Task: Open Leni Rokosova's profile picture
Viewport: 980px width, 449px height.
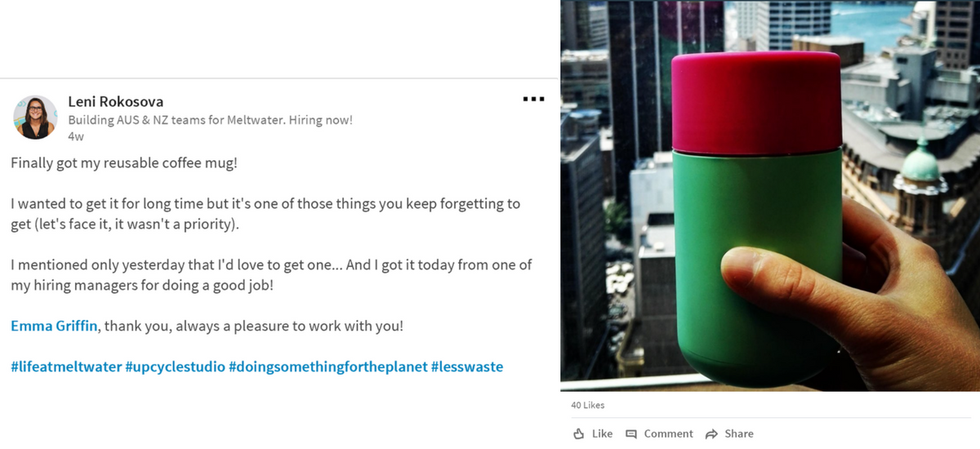Action: coord(35,118)
